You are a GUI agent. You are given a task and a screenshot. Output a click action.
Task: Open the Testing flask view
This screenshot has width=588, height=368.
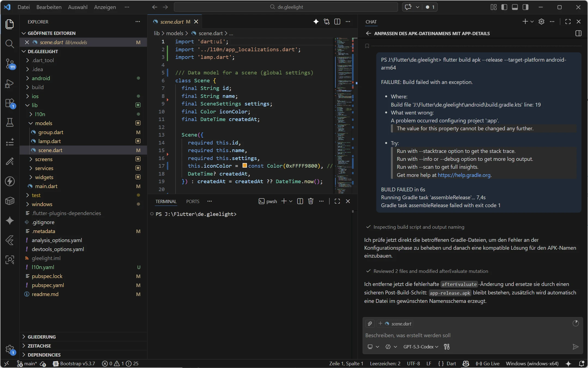click(x=10, y=122)
